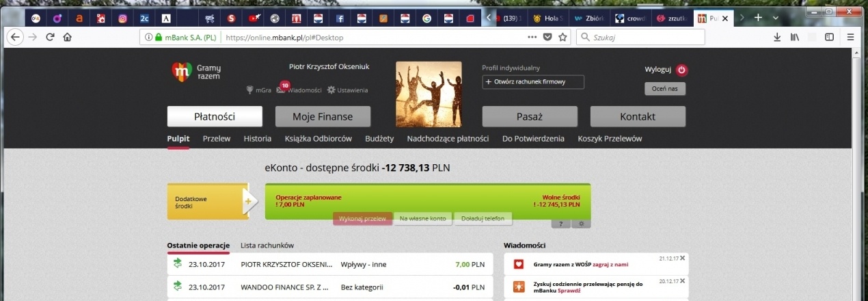This screenshot has height=301, width=868.
Task: Click the Doładuj telefon button
Action: click(483, 218)
